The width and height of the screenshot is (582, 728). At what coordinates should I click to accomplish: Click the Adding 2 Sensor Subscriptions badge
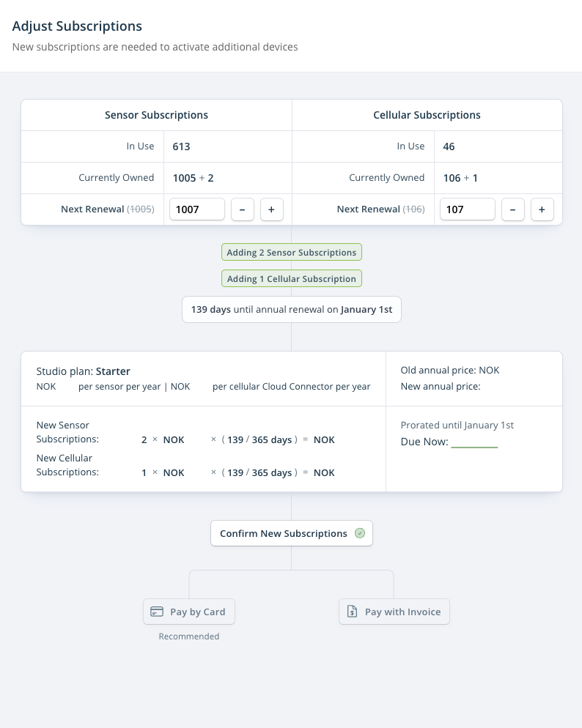[x=291, y=252]
